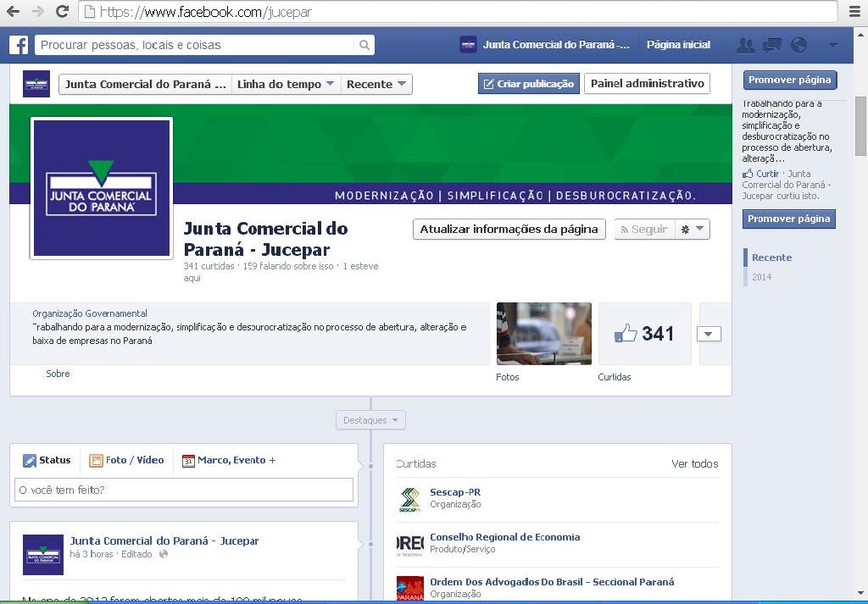This screenshot has width=868, height=604.
Task: Open the gear settings dropdown
Action: click(x=692, y=230)
